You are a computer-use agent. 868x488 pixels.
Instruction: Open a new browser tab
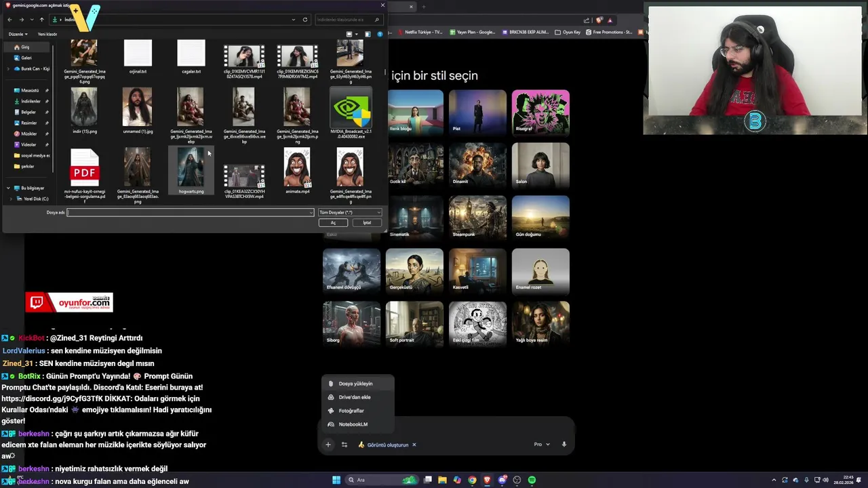424,7
